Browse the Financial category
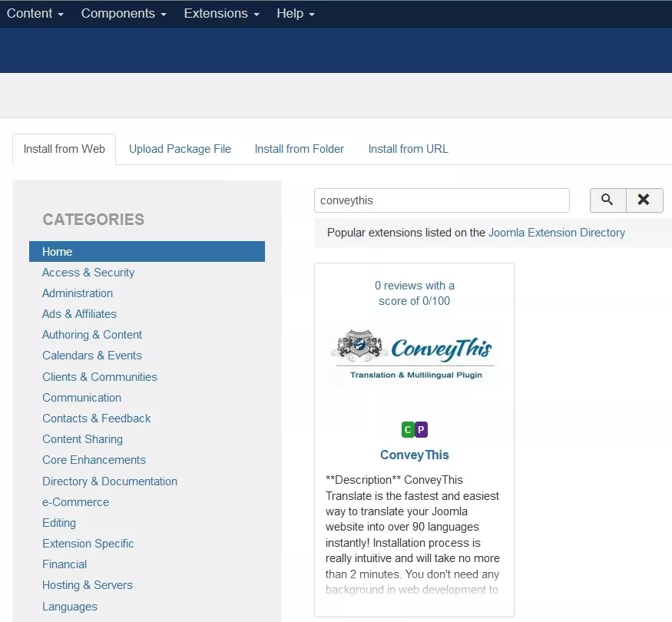The width and height of the screenshot is (672, 622). tap(65, 564)
